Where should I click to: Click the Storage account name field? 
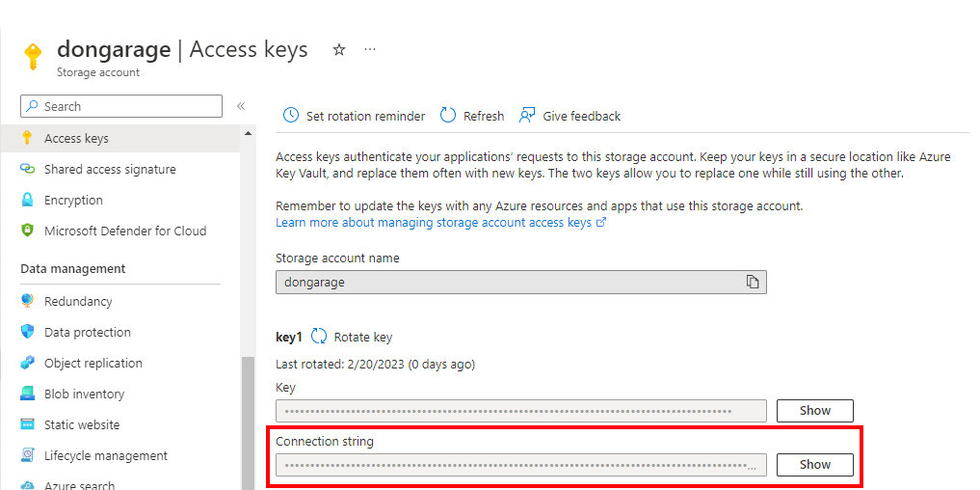pos(520,283)
